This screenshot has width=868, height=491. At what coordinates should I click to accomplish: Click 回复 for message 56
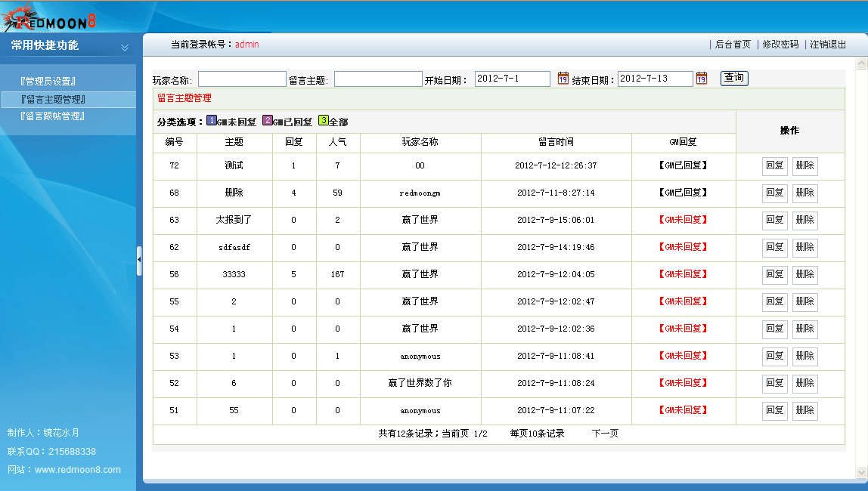click(775, 274)
